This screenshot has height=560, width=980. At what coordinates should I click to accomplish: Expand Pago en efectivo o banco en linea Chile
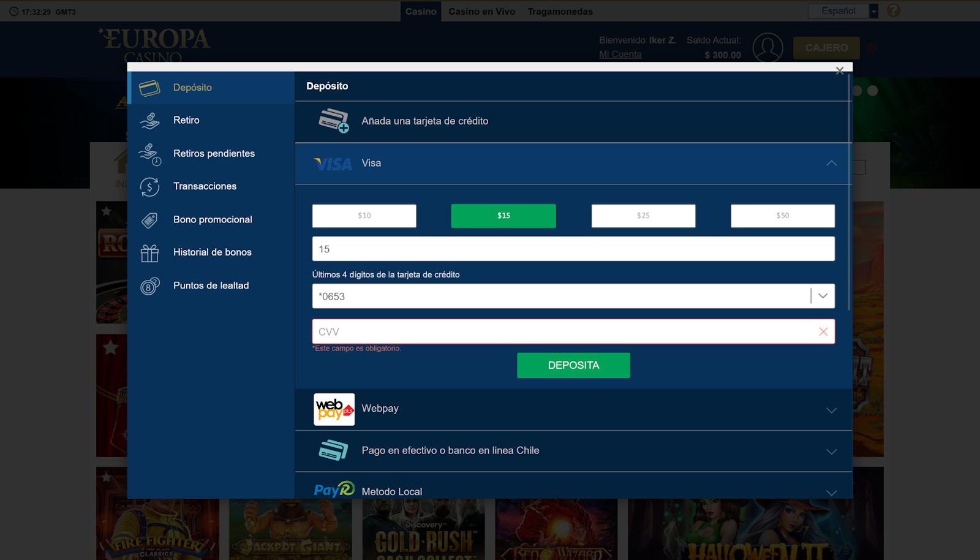[x=831, y=452]
